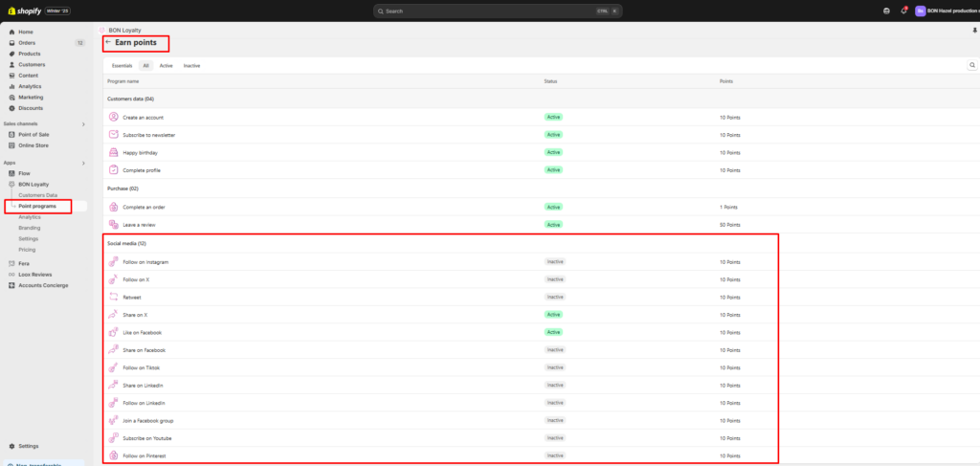Click the Shopify search field

pos(497,11)
